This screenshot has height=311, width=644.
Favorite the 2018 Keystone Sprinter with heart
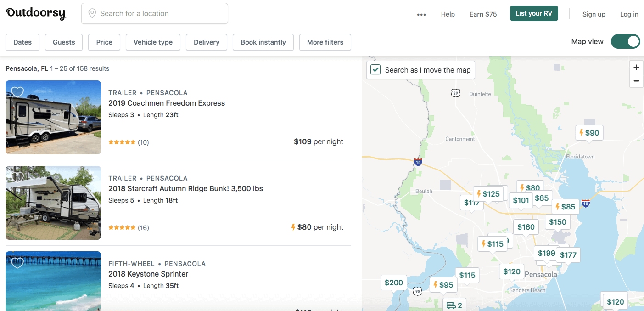click(x=17, y=263)
